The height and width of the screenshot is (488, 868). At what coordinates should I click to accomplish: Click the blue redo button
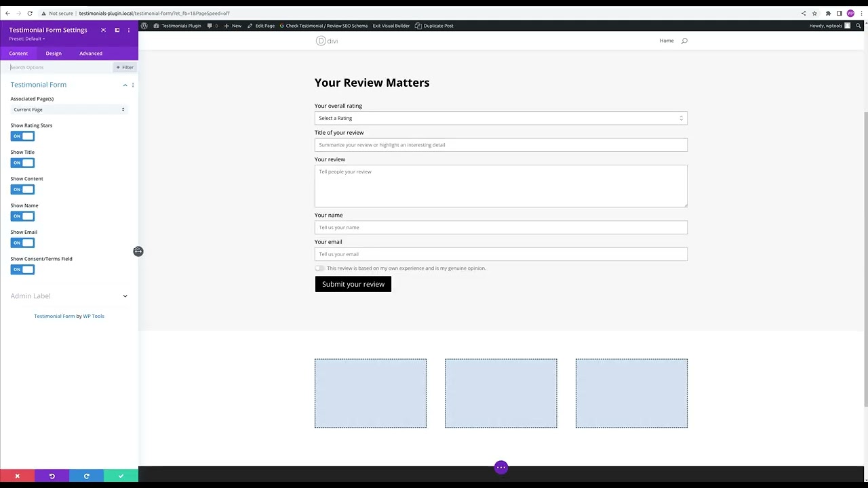coord(86,476)
